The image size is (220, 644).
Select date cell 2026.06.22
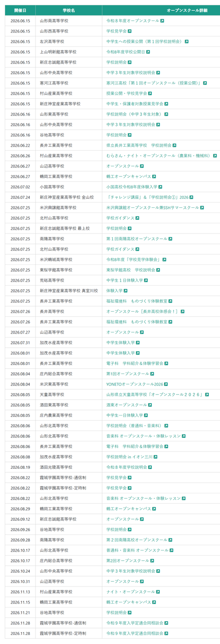[x=20, y=146]
